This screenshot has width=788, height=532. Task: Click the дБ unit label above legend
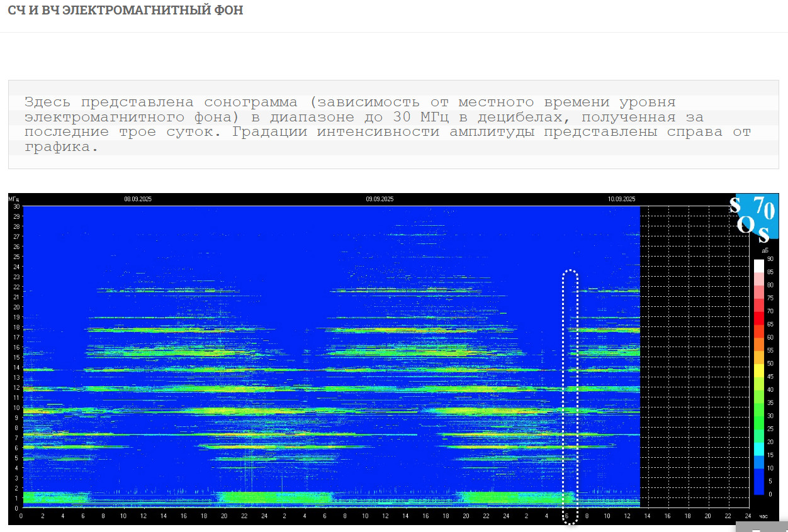pos(765,250)
